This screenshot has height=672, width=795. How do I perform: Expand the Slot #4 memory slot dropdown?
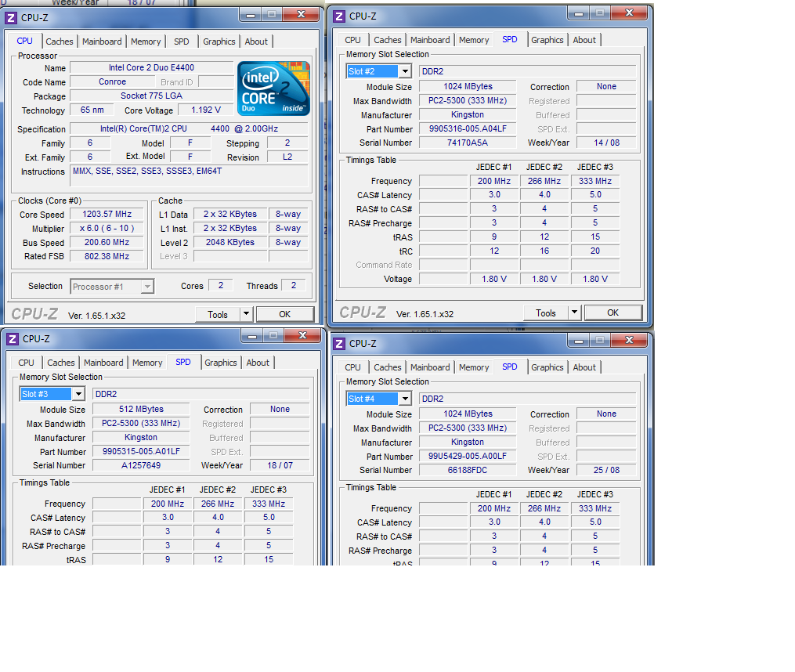point(405,399)
